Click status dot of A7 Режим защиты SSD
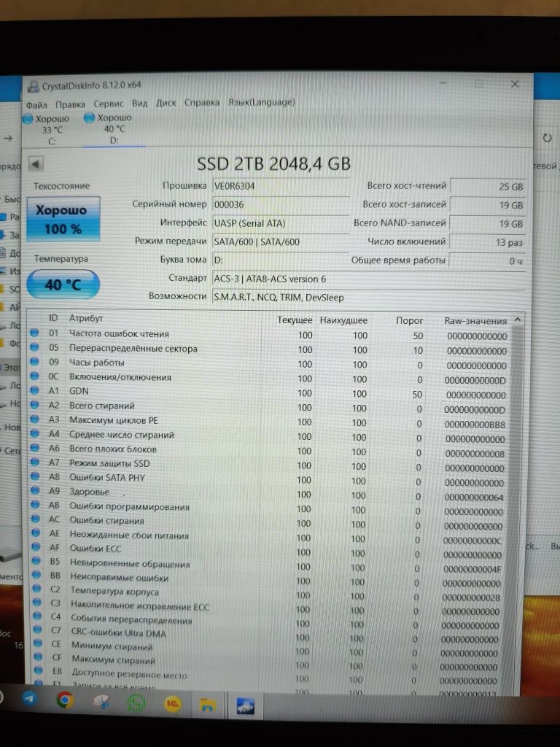Screen dimensions: 560x747 (x=34, y=462)
